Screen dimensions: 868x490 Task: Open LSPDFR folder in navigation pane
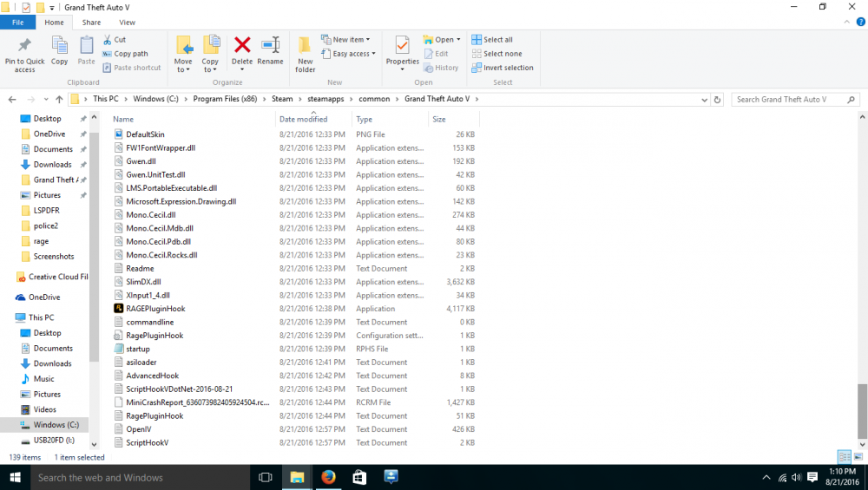pyautogui.click(x=47, y=210)
